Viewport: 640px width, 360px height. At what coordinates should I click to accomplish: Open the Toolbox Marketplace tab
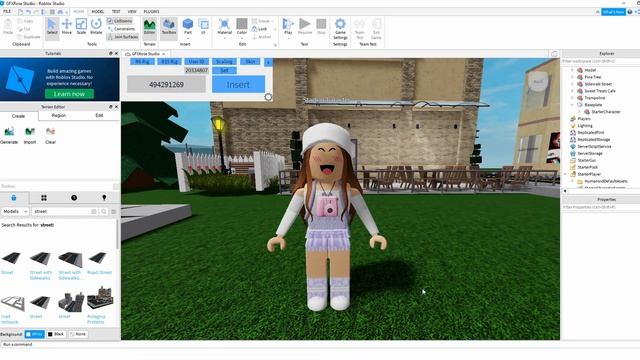[14, 198]
